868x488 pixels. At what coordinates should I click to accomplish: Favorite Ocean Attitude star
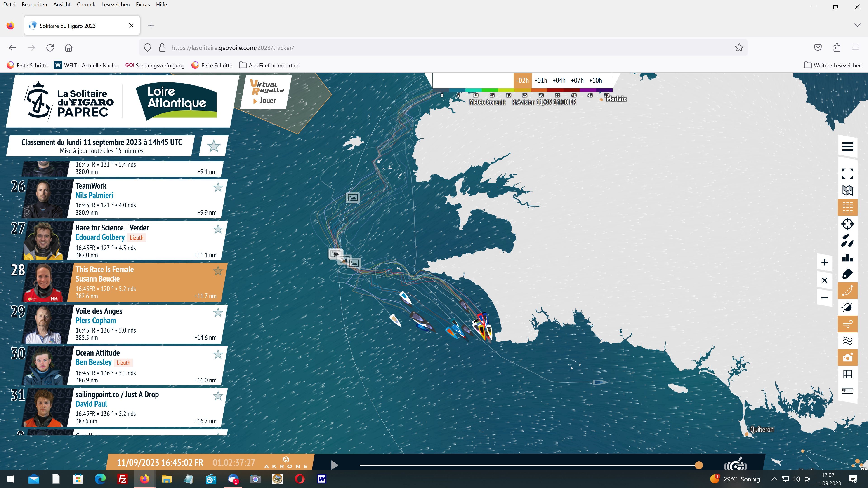tap(218, 354)
